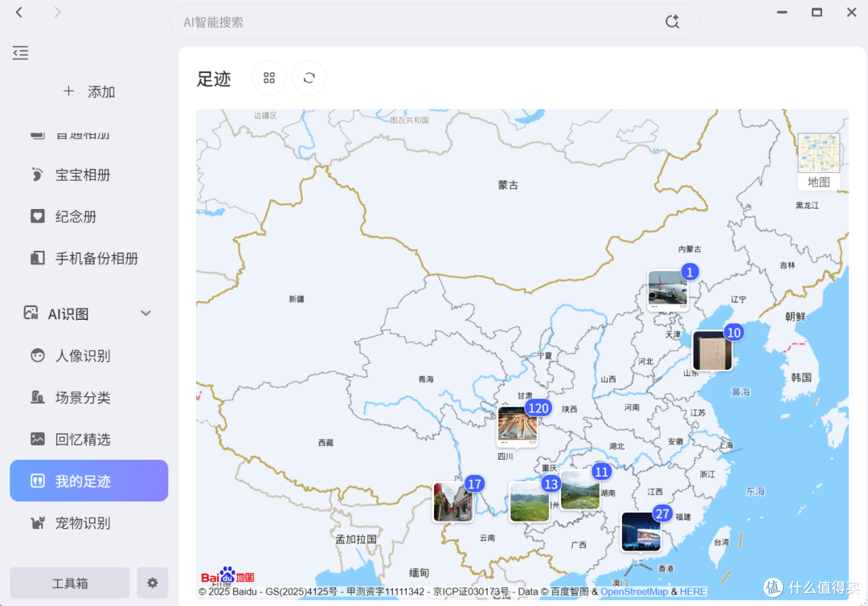
Task: Click the Baidu 地图 logo
Action: (x=227, y=575)
